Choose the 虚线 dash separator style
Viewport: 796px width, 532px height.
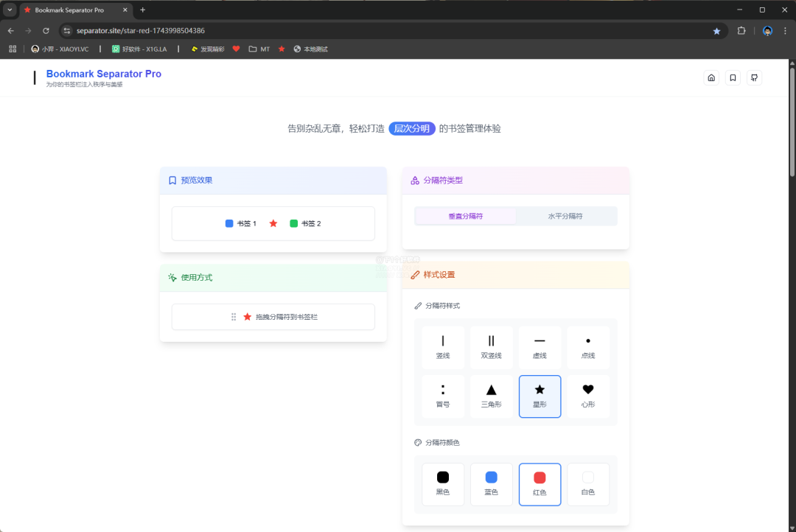pyautogui.click(x=540, y=347)
